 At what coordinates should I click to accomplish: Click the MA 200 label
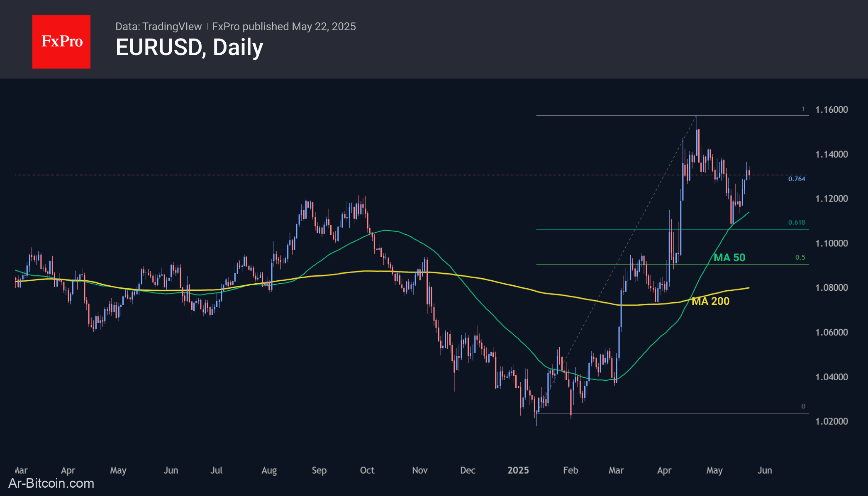[x=710, y=301]
